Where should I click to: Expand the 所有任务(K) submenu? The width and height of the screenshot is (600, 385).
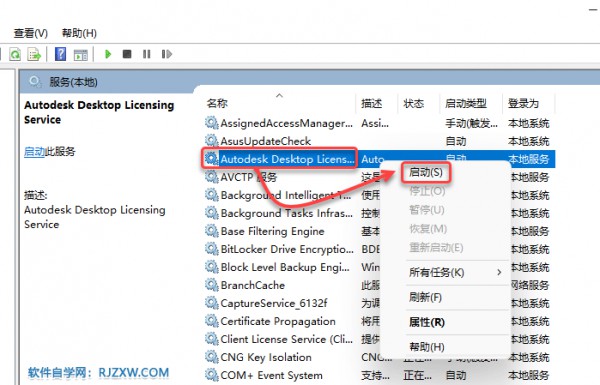coord(456,272)
